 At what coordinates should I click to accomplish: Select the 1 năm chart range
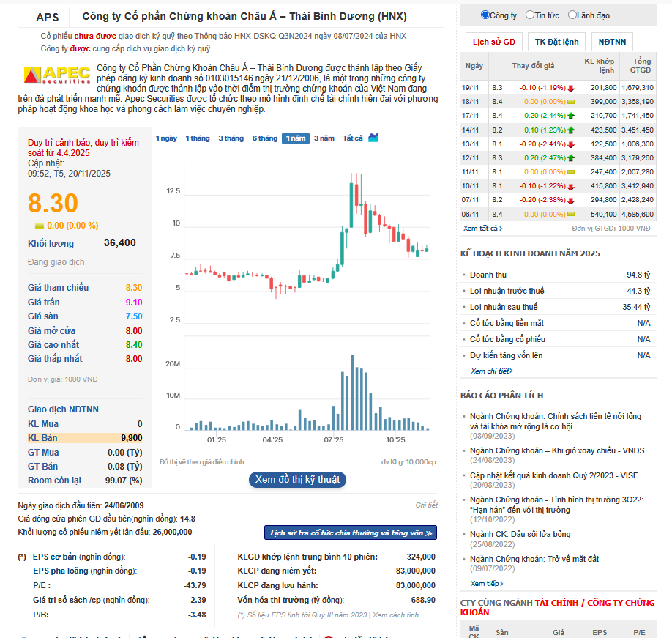(296, 138)
